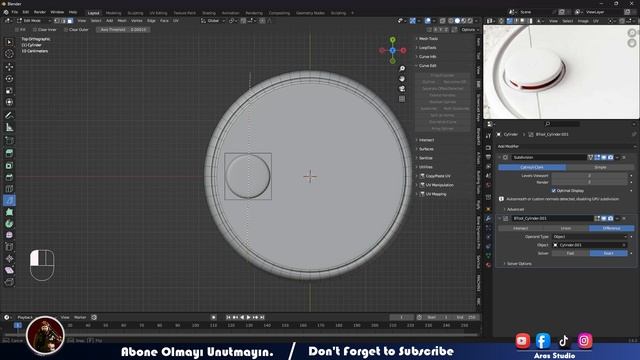Open the Mesh menu in viewport header
The image size is (640, 360).
tap(122, 20)
